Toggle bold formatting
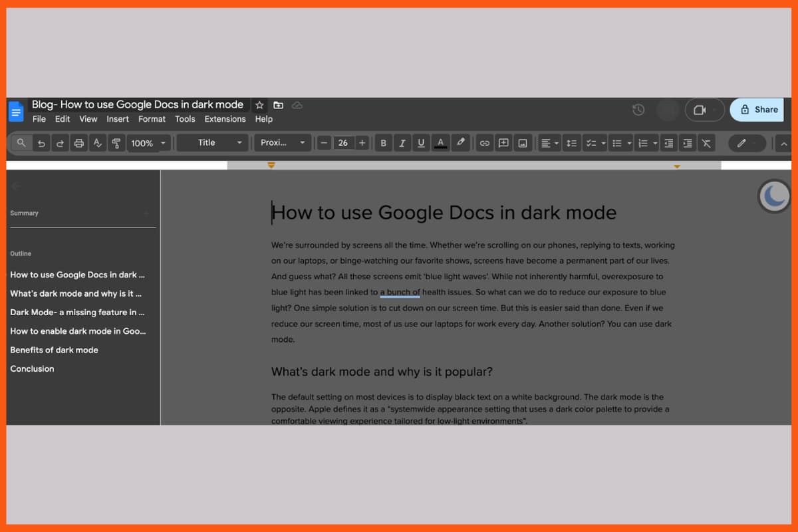 pyautogui.click(x=383, y=143)
